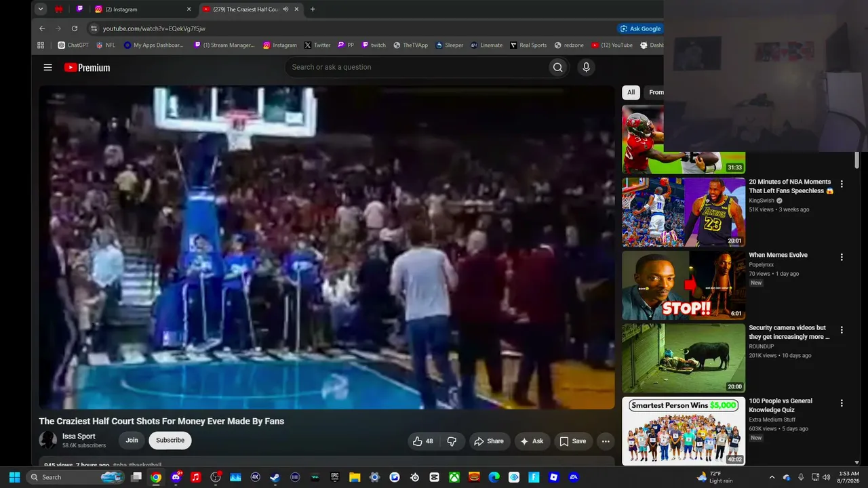Open File Explorer from the taskbar
This screenshot has width=868, height=488.
coord(355,477)
